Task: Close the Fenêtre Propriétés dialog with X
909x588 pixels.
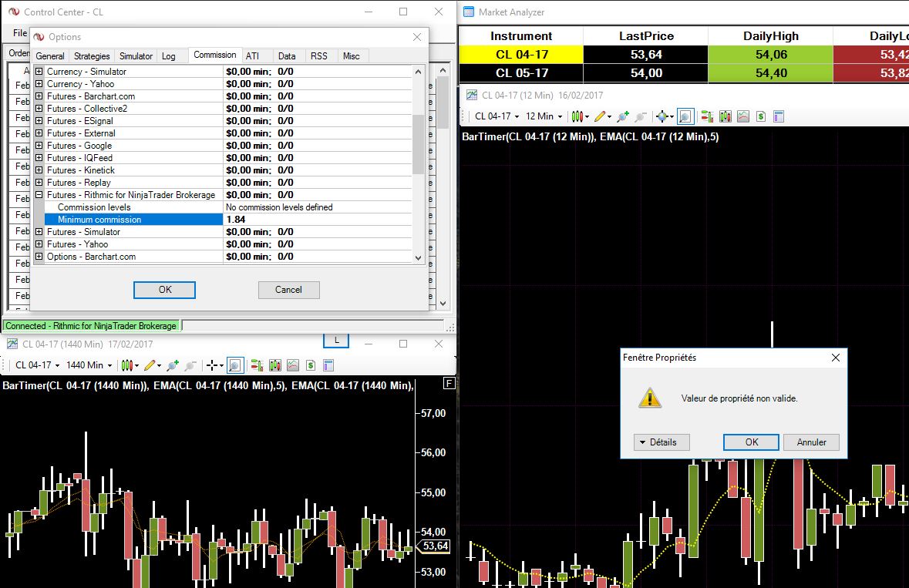Action: click(836, 358)
